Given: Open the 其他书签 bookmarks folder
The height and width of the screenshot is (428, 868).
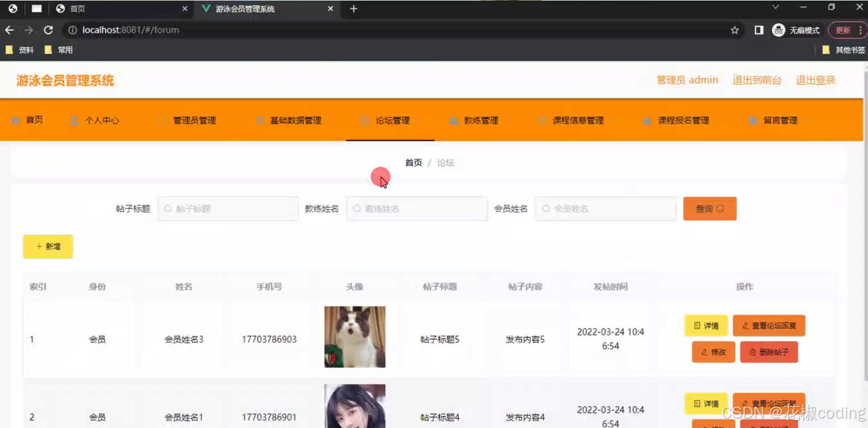Looking at the screenshot, I should click(x=844, y=50).
